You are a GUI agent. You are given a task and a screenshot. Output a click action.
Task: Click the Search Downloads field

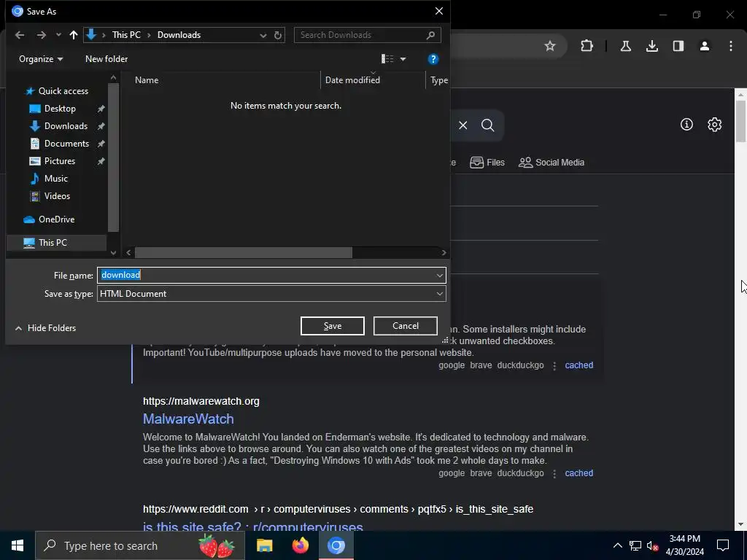[368, 35]
